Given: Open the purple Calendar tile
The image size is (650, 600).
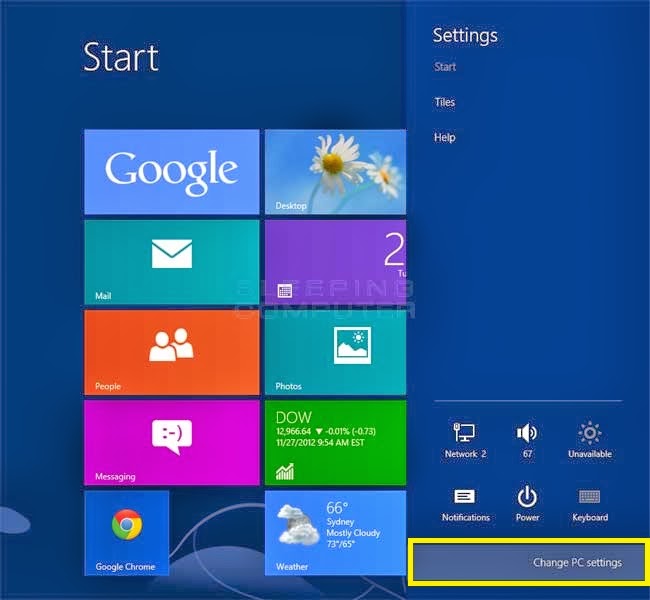Looking at the screenshot, I should pyautogui.click(x=335, y=262).
